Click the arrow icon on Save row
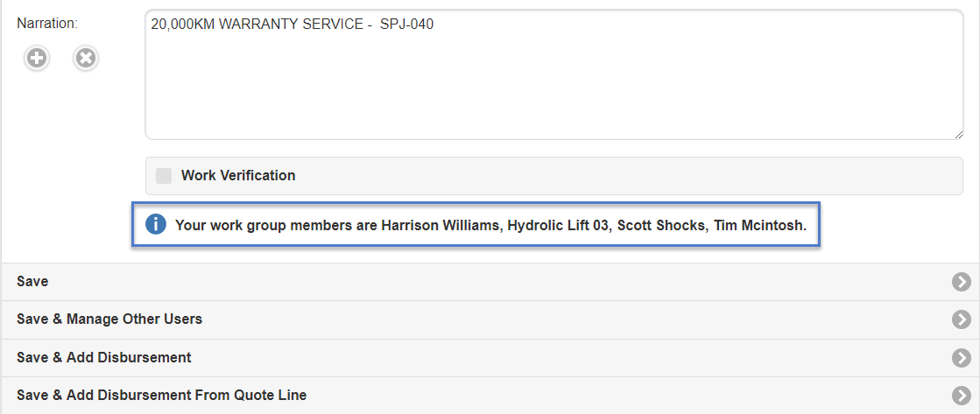Screen dimensions: 980x414 coord(962,282)
